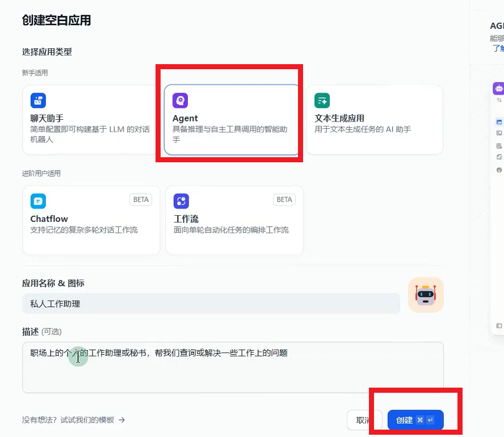Select the 文本生成应用 app type card
504x437 pixels.
click(375, 120)
